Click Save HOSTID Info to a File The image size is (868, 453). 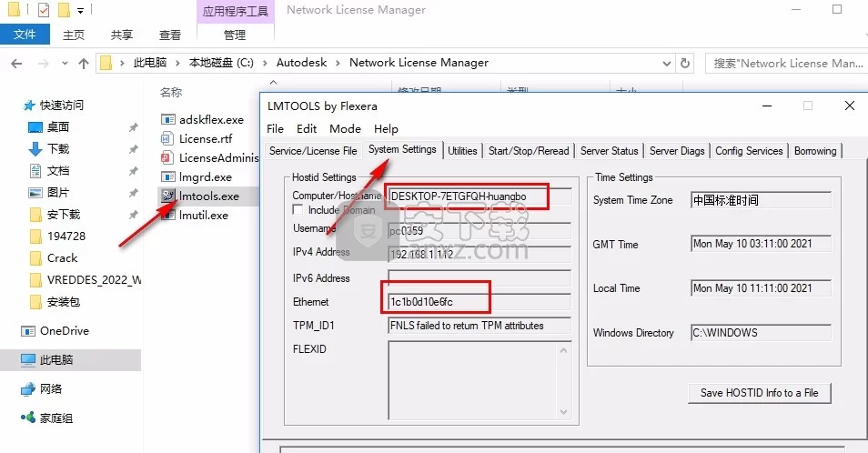pyautogui.click(x=760, y=393)
